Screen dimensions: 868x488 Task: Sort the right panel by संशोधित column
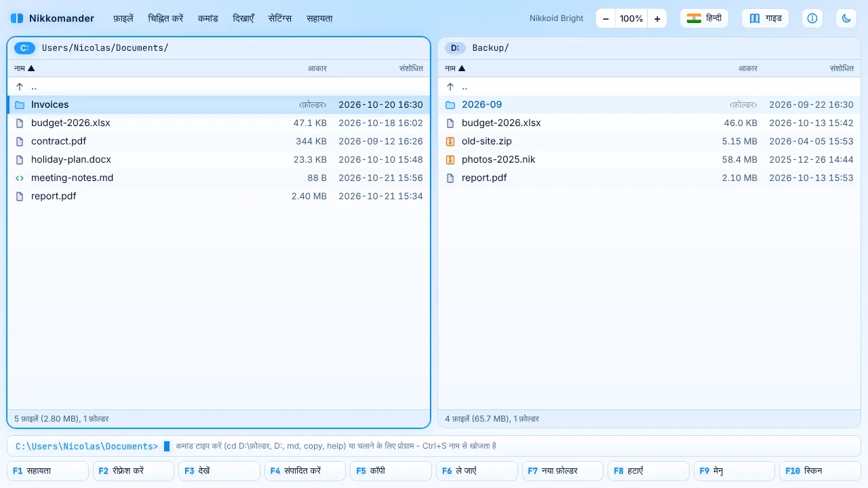click(x=842, y=68)
